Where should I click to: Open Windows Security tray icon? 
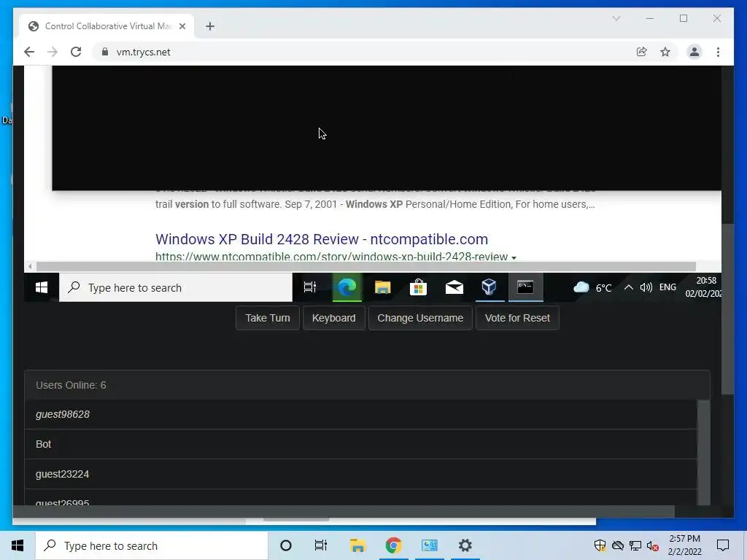(600, 545)
